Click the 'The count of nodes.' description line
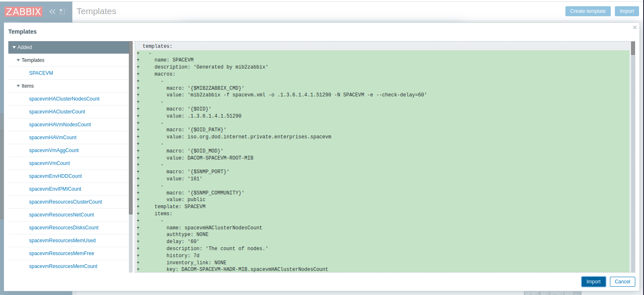Image resolution: width=644 pixels, height=295 pixels. (x=217, y=248)
